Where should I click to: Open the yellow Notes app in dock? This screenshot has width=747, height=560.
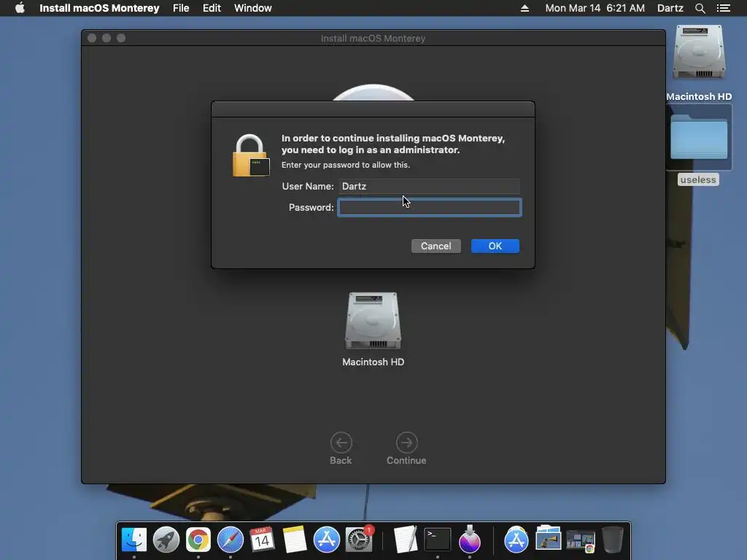(x=295, y=540)
